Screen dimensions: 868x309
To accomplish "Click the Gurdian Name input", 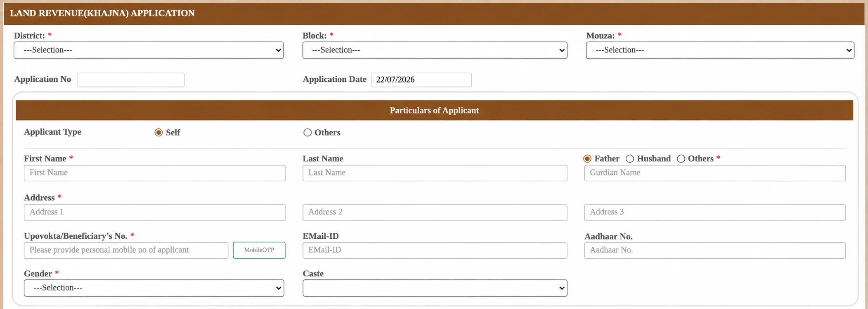I will pyautogui.click(x=715, y=173).
